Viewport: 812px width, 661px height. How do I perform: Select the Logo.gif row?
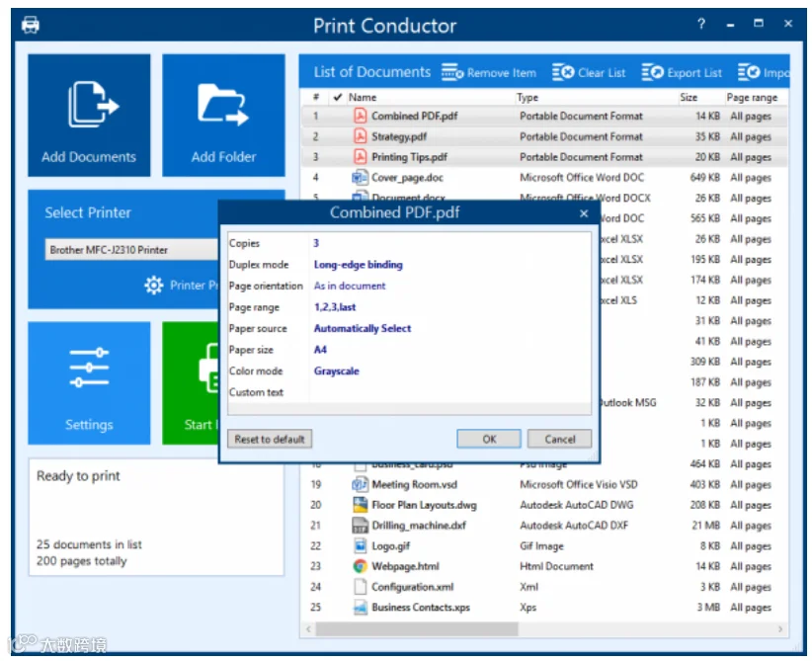[544, 545]
